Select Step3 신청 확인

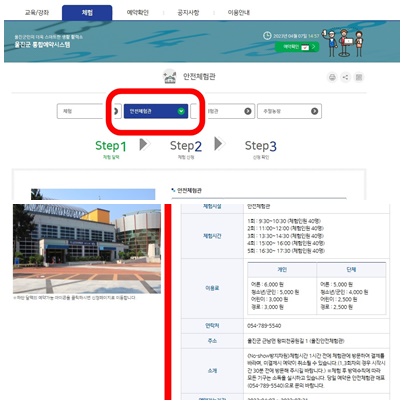(261, 149)
